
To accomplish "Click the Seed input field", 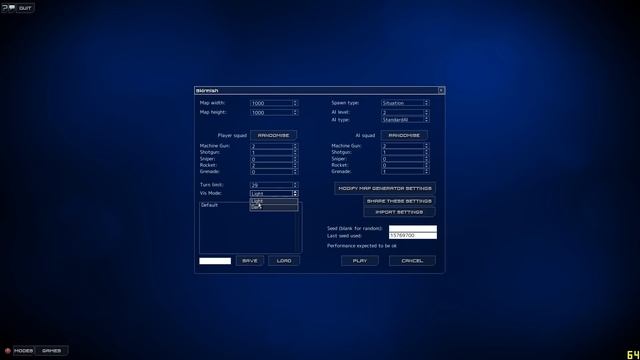I will 413,228.
